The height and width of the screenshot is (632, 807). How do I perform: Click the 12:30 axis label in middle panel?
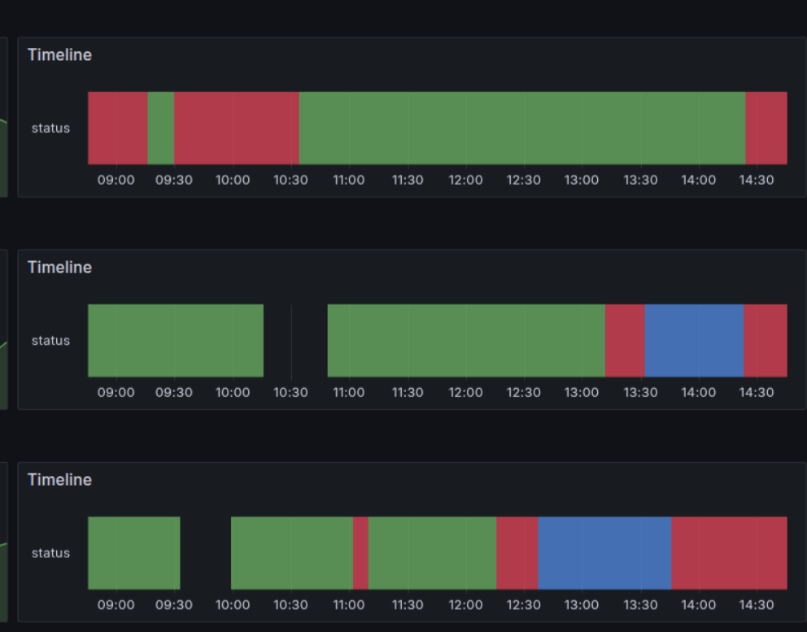click(523, 393)
